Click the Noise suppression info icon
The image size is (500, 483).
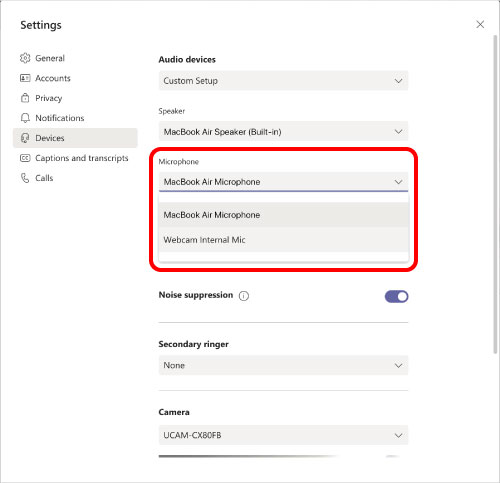pos(244,296)
